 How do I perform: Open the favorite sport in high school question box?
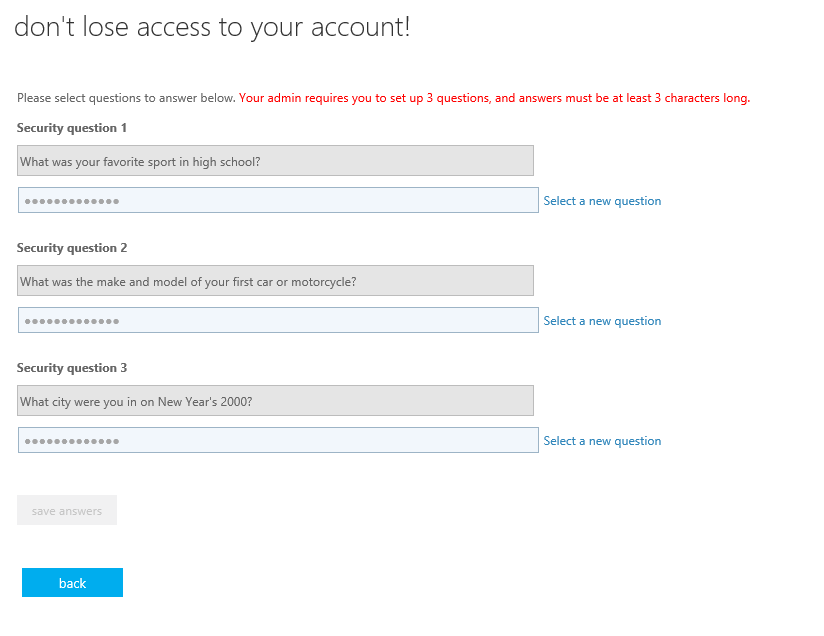coord(275,161)
